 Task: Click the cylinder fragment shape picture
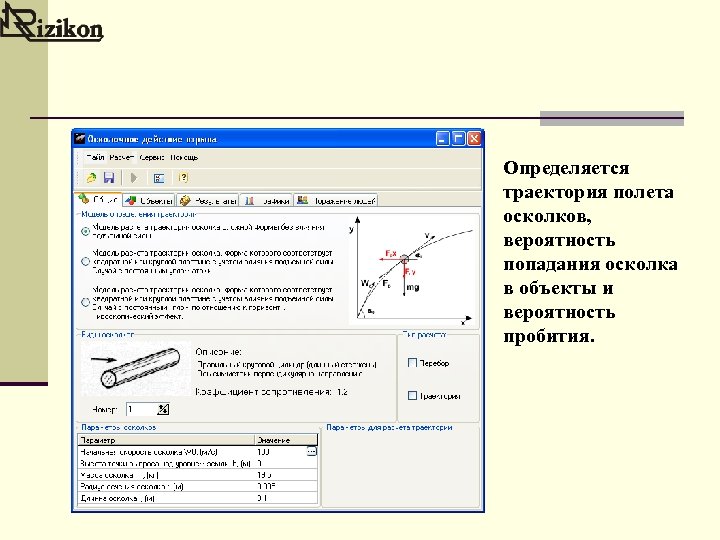[x=136, y=368]
